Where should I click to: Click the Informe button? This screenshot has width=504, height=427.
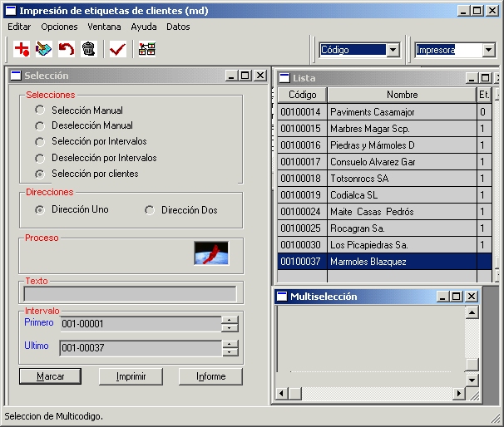[210, 376]
